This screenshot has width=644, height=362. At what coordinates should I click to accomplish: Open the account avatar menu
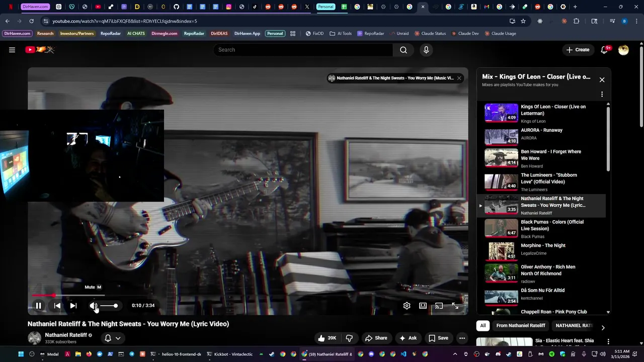pos(623,50)
